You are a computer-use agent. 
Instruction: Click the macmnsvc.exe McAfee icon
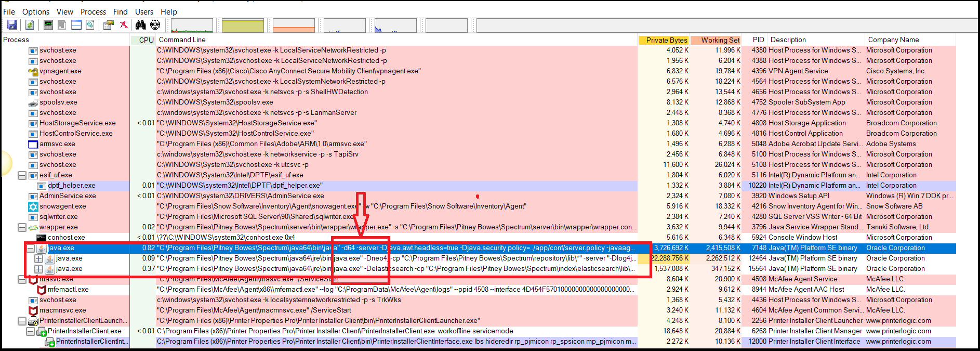[33, 310]
